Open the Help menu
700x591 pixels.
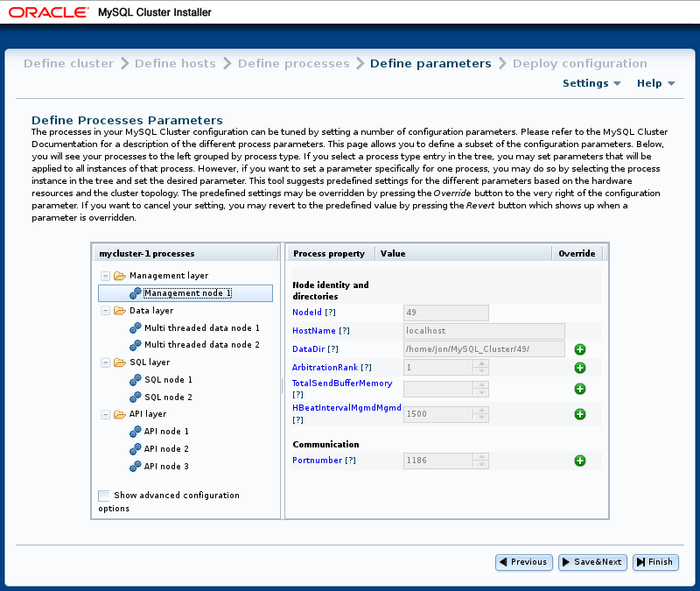(x=655, y=83)
